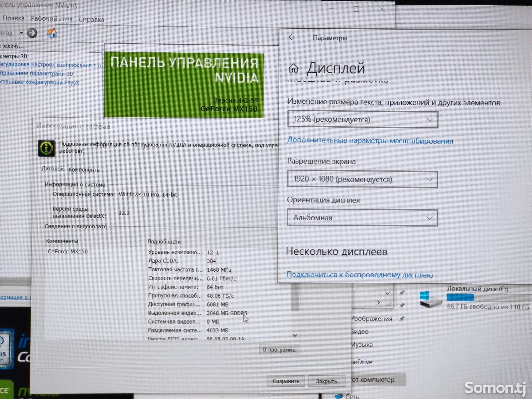Click the green NVIDIA control panel banner
532x399 pixels.
tap(184, 85)
